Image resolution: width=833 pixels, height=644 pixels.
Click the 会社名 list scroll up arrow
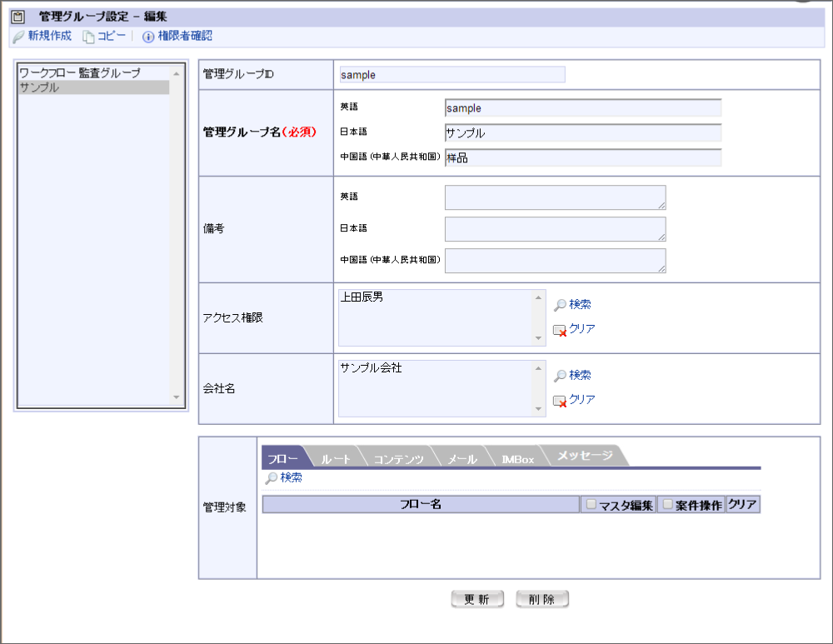point(538,368)
